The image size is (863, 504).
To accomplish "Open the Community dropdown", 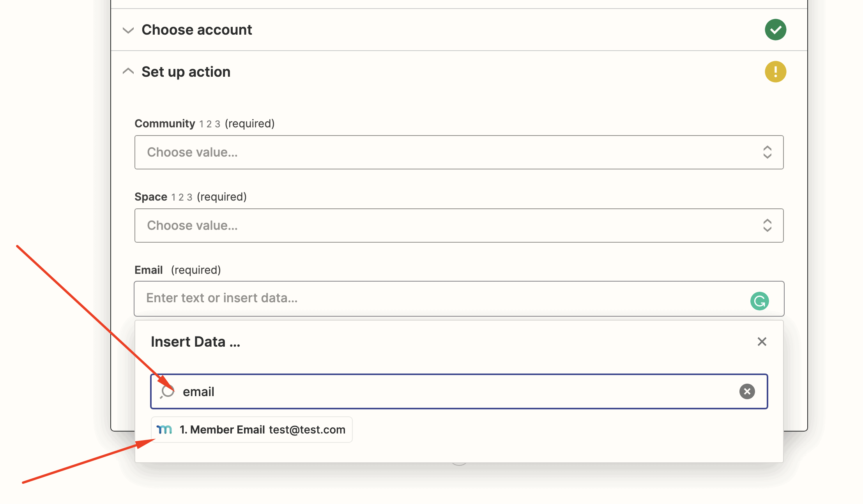I will coord(459,152).
